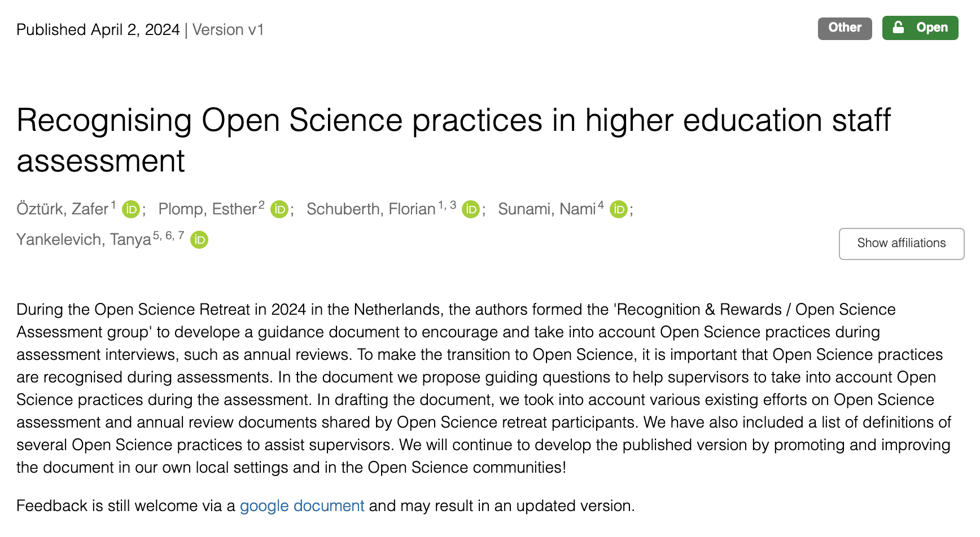The image size is (980, 537).
Task: Click affiliation superscript 5, 6, 7 of Yankelevich
Action: click(168, 235)
